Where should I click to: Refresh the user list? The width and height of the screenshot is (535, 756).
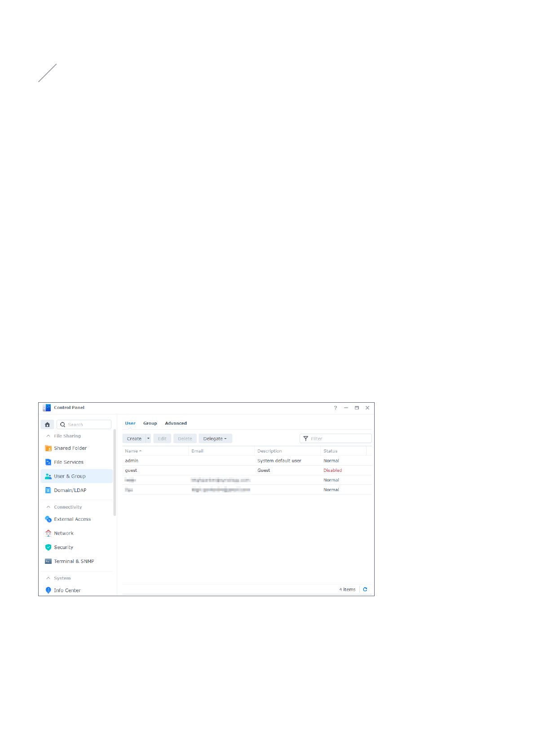click(x=365, y=589)
